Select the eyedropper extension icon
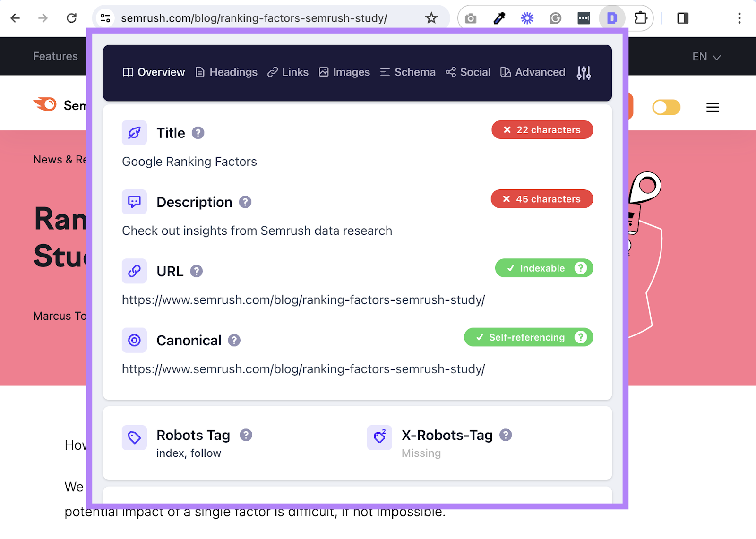 click(498, 18)
